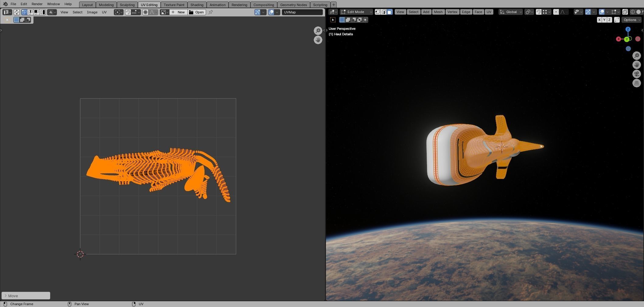Toggle automerge vertices icon

(x=617, y=20)
